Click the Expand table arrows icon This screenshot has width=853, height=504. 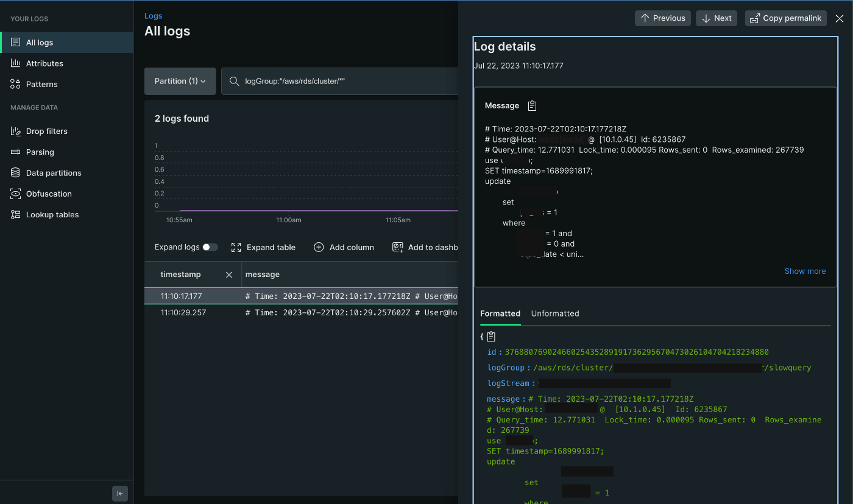[x=236, y=247]
